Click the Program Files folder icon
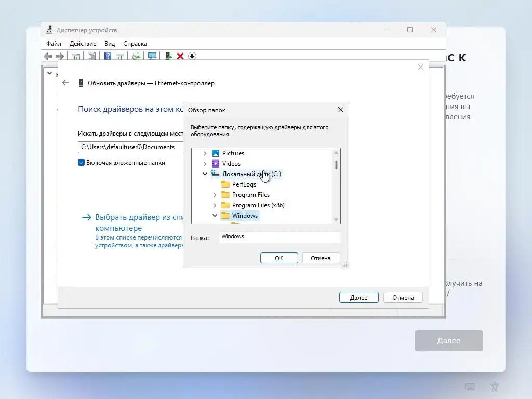 tap(225, 195)
